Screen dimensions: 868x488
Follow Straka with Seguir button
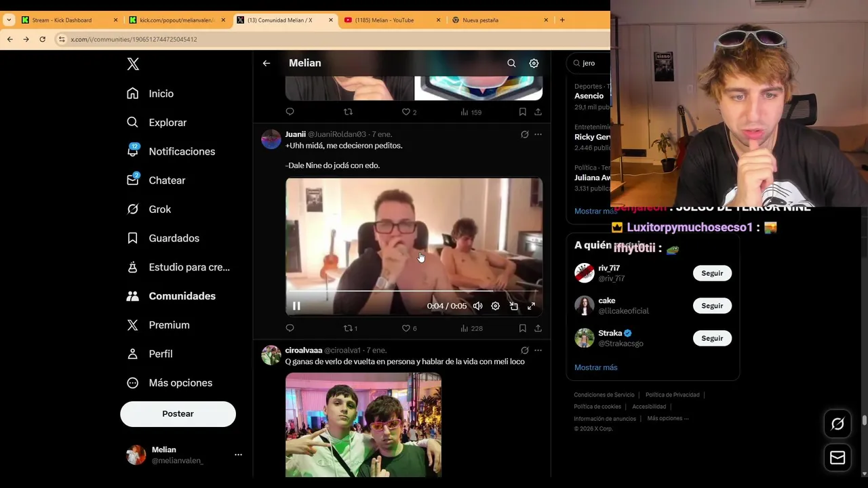point(712,338)
